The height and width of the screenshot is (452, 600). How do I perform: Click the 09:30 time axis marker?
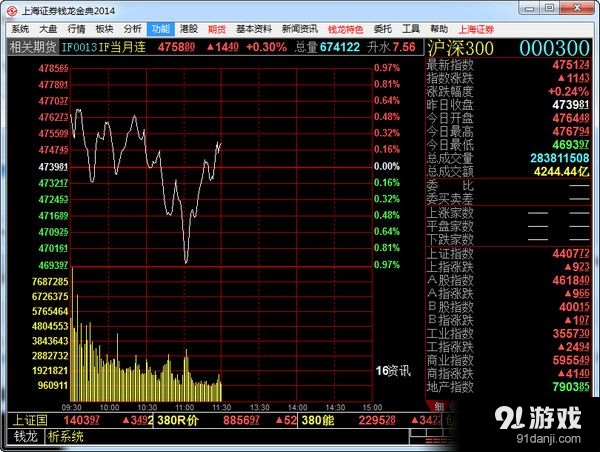pyautogui.click(x=71, y=407)
